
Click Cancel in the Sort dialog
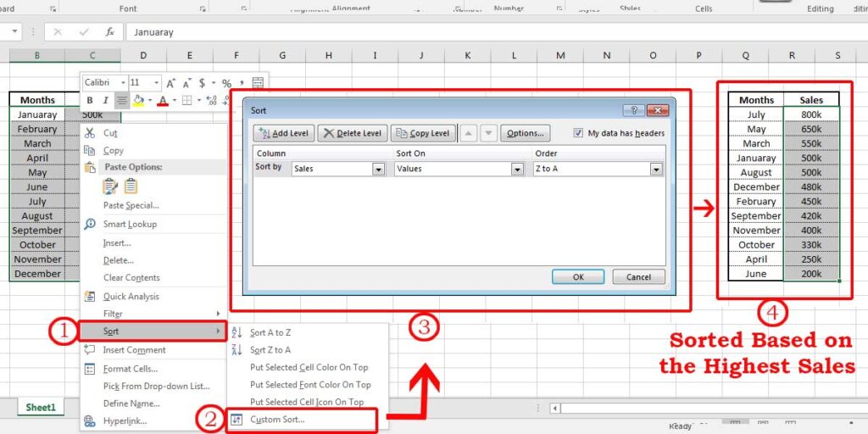coord(639,277)
